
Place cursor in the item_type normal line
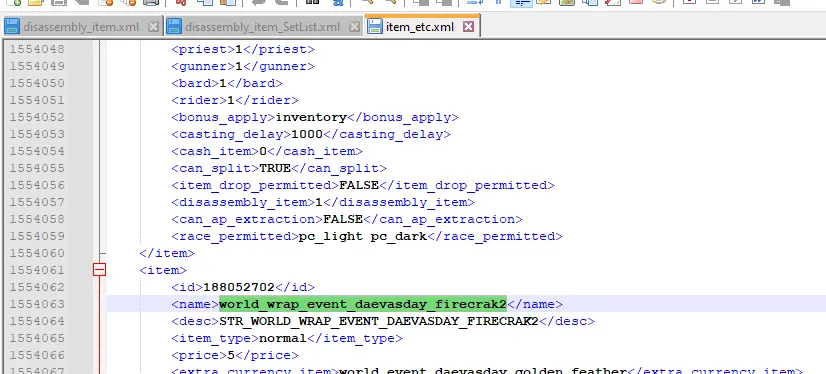[287, 338]
